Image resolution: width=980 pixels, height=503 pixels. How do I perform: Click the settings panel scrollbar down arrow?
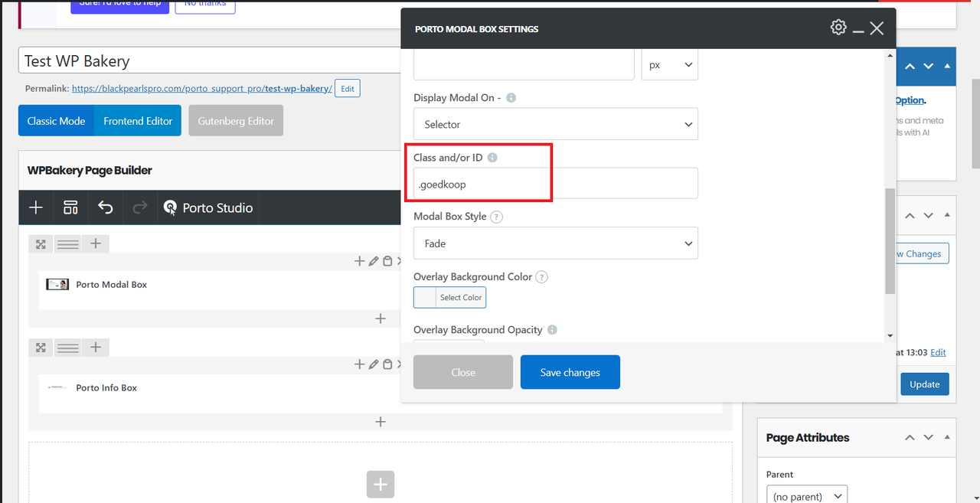pos(890,336)
